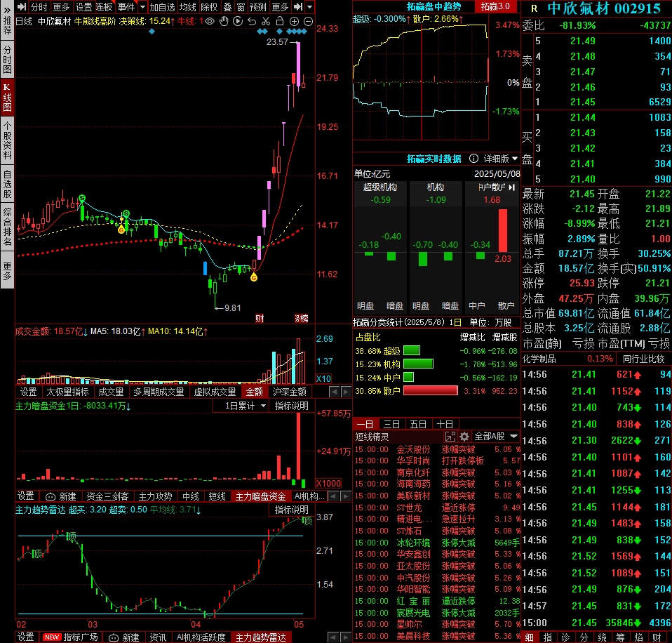
Task: Select the 十日 period tab
Action: pyautogui.click(x=445, y=424)
